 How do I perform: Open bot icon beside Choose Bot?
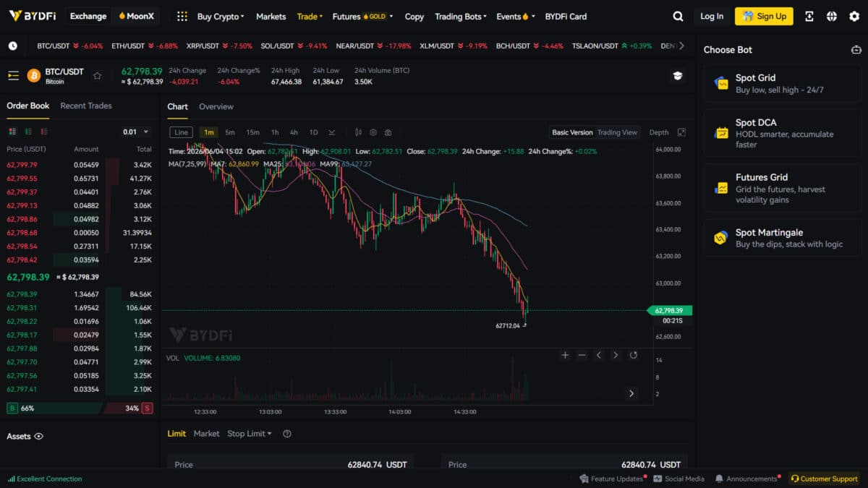[x=856, y=50]
